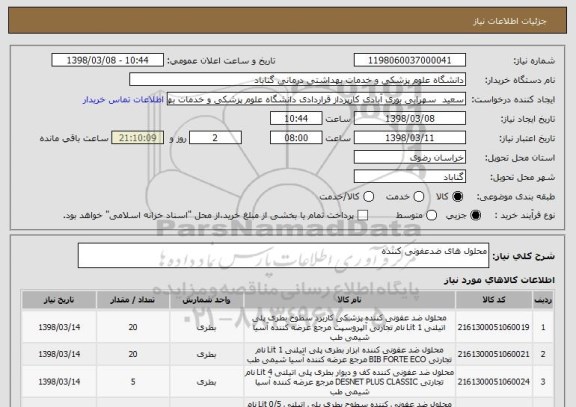This screenshot has height=407, width=576.
Task: Click the countdown timer 21:10:09
Action: pos(138,138)
